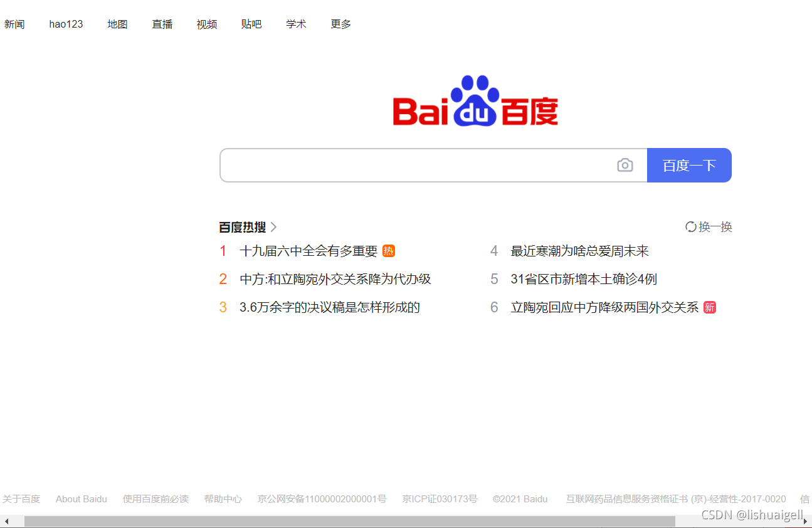Screen dimensions: 812x528
Task: Open the 帮助中心 footer link
Action: tap(223, 499)
